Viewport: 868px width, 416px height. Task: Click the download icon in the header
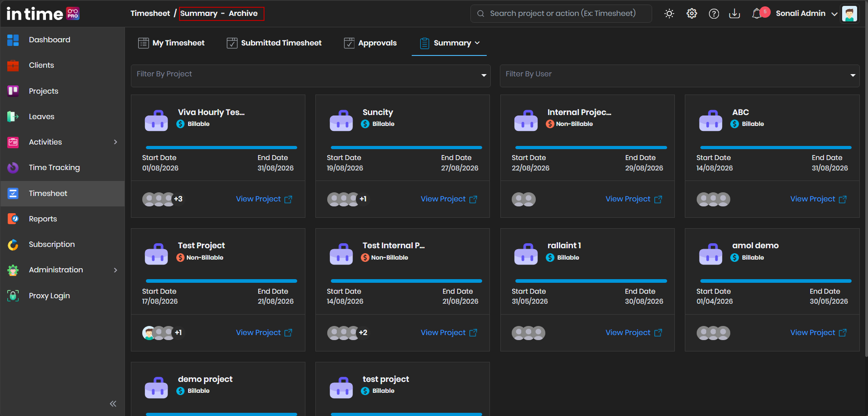734,14
